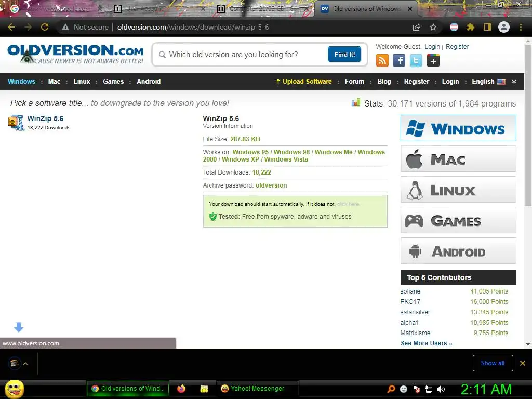Select the Mac category banner
Image resolution: width=532 pixels, height=399 pixels.
click(458, 159)
